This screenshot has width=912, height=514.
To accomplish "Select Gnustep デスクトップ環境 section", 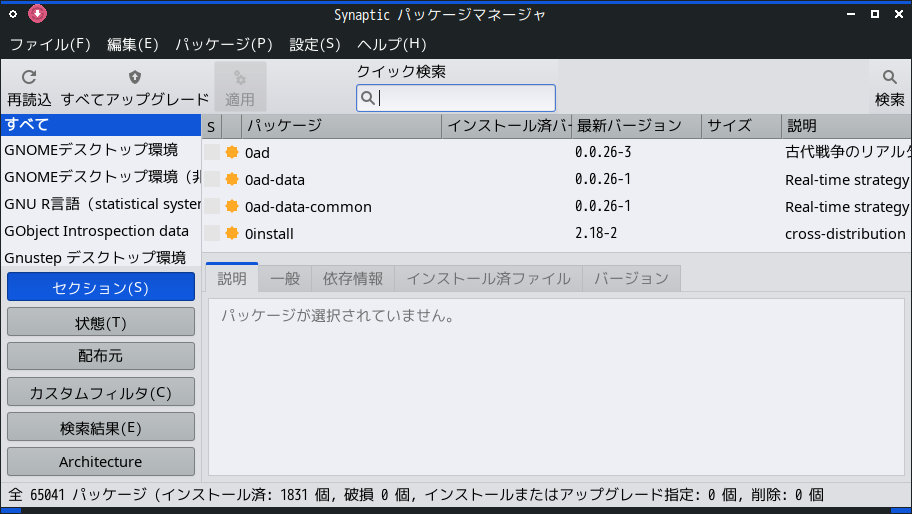I will click(x=101, y=257).
